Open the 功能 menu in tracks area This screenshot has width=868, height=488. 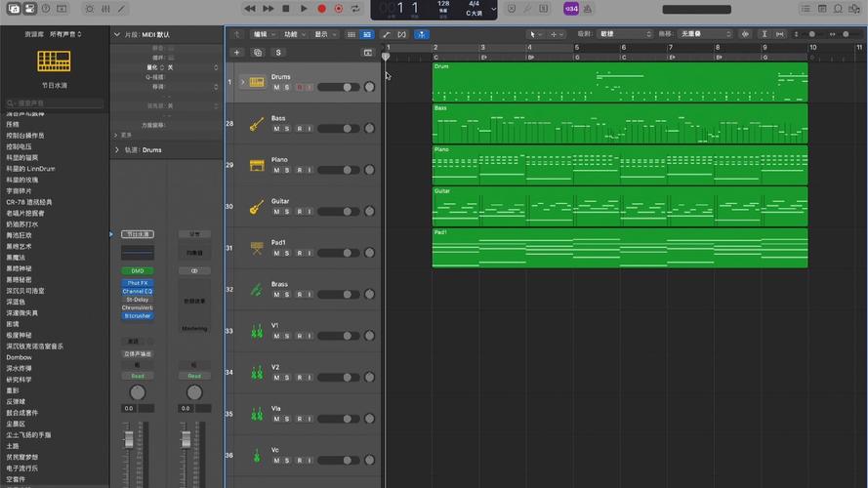pos(292,34)
